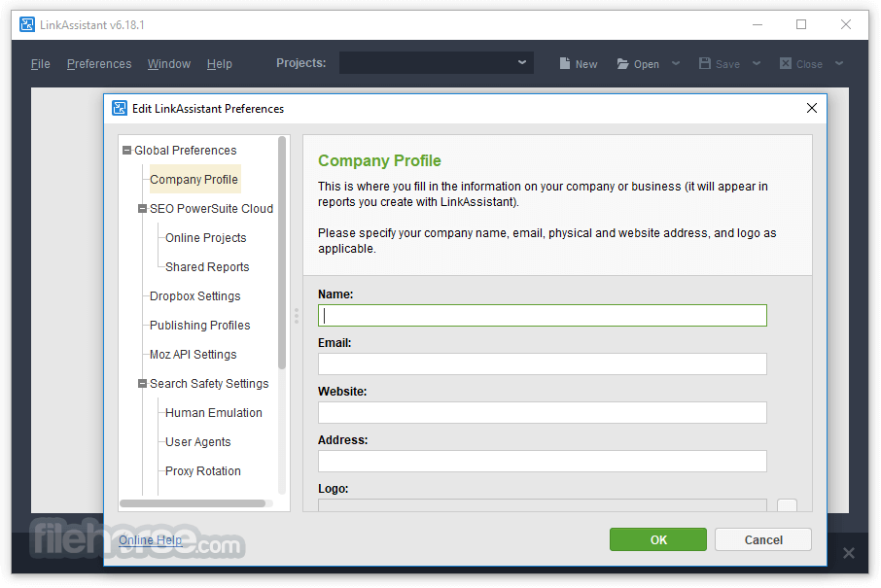This screenshot has height=588, width=881.
Task: Collapse the Search Safety Settings node
Action: click(143, 384)
